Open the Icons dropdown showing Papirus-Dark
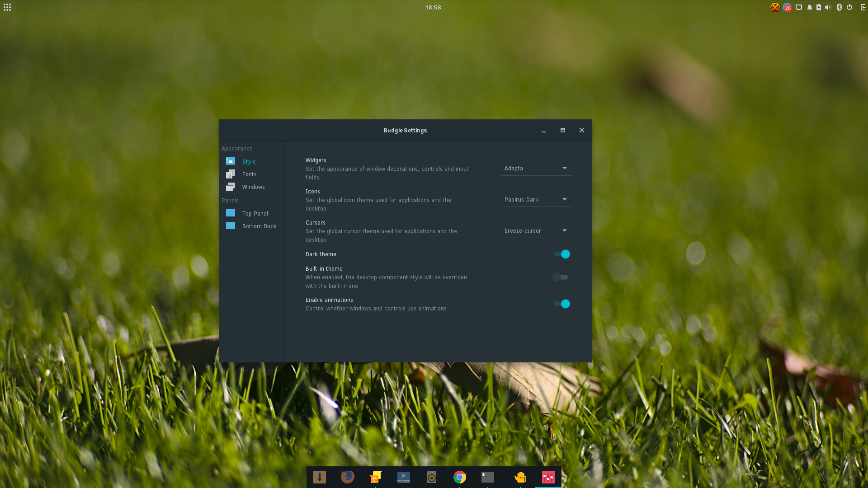Image resolution: width=868 pixels, height=488 pixels. (x=537, y=199)
